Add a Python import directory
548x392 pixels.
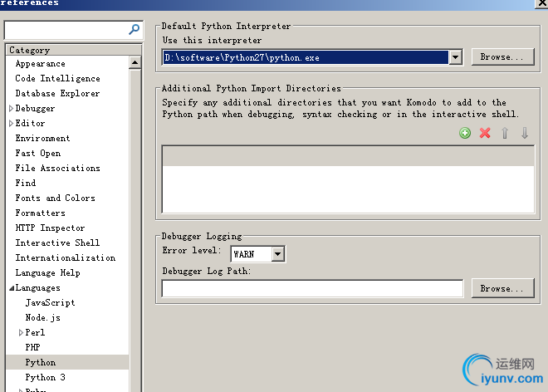click(465, 133)
